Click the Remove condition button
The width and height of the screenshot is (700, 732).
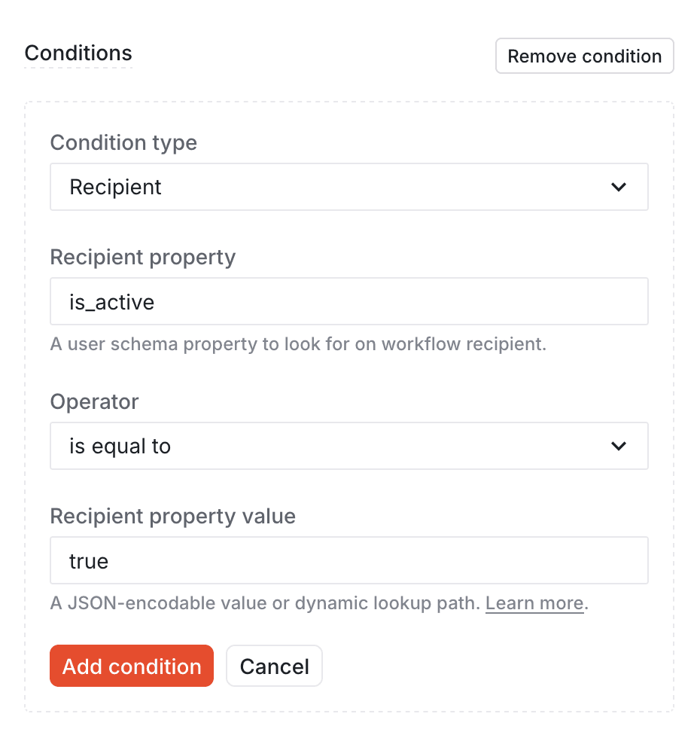584,56
